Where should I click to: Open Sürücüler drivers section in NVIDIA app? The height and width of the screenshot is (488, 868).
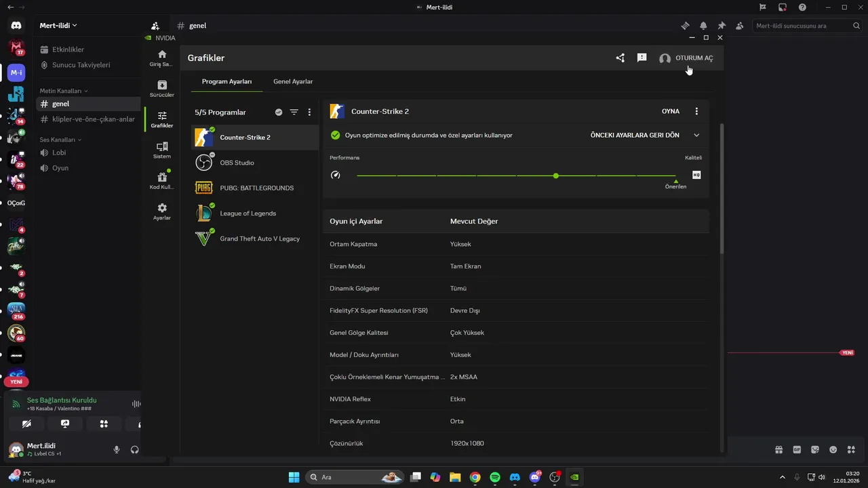coord(161,89)
